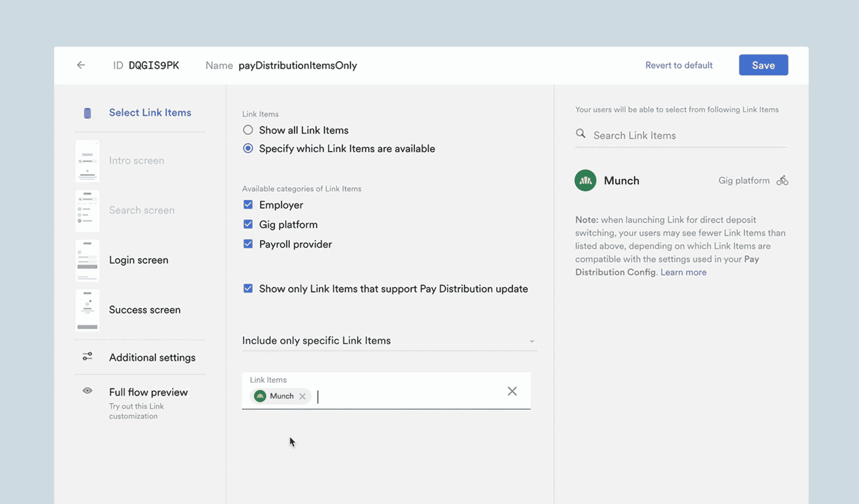Viewport: 859px width, 504px height.
Task: Open the Include only specific Link Items dropdown
Action: tap(389, 340)
